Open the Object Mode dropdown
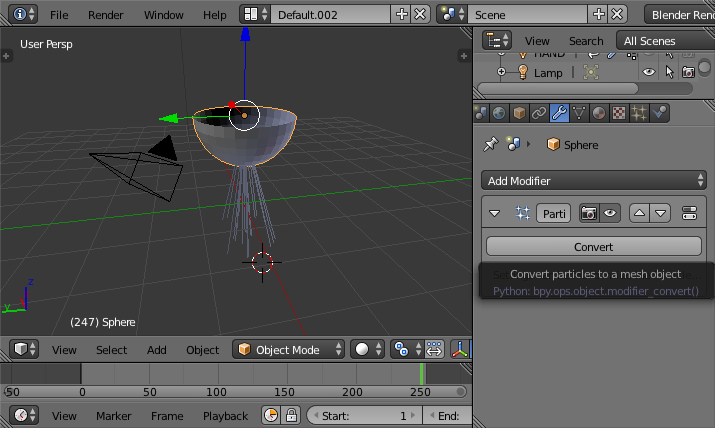 [288, 350]
